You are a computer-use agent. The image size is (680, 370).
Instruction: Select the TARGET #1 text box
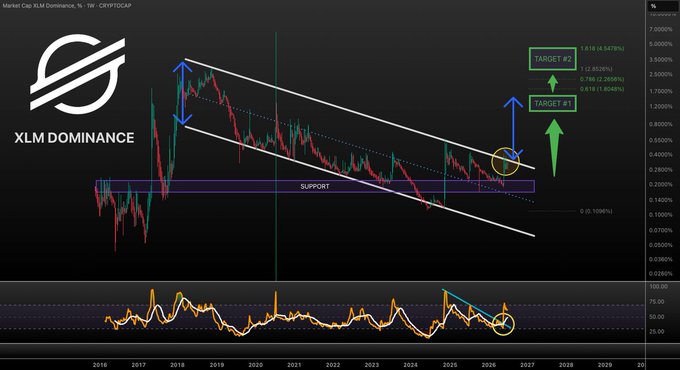point(552,104)
